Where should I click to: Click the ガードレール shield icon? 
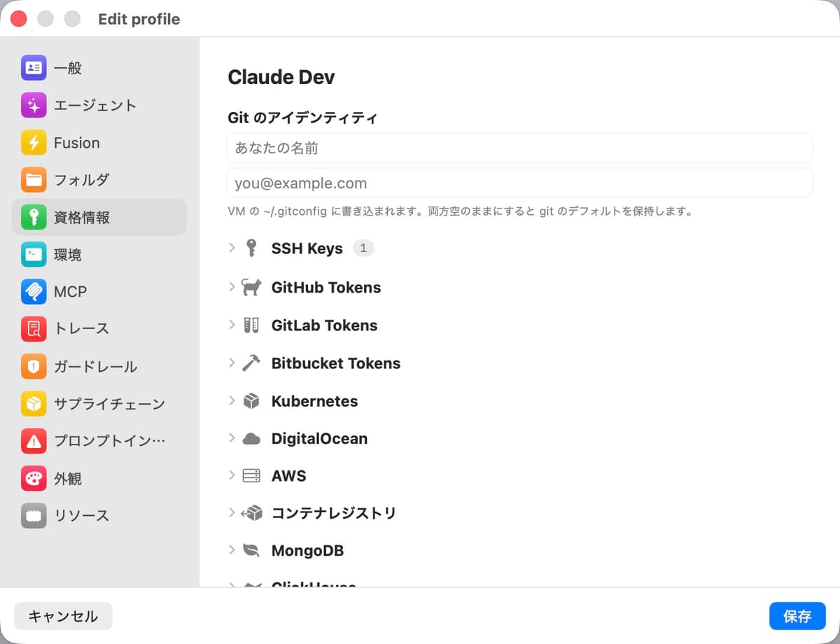pyautogui.click(x=34, y=367)
